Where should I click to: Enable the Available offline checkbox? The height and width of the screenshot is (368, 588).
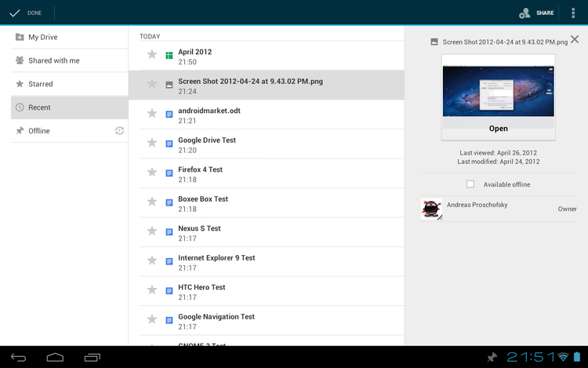coord(470,184)
